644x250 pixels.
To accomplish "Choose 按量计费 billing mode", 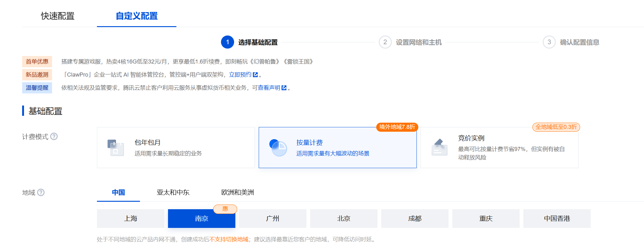I will [338, 148].
